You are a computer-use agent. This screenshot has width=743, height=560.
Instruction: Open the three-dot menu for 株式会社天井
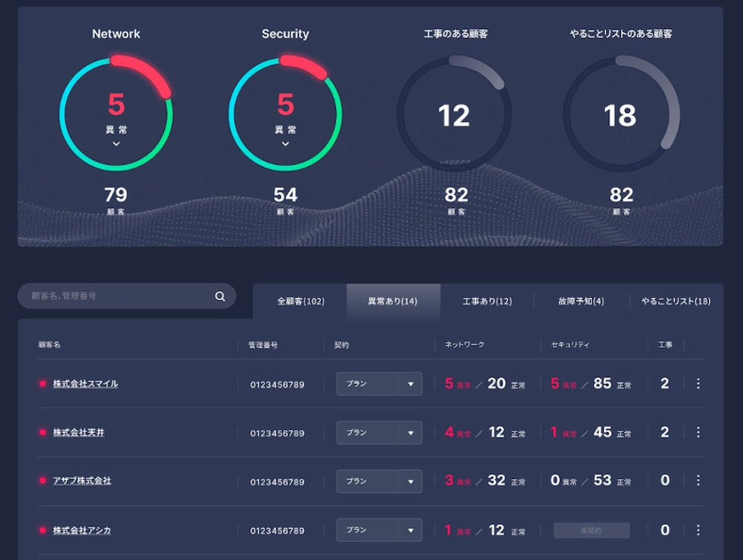[698, 432]
